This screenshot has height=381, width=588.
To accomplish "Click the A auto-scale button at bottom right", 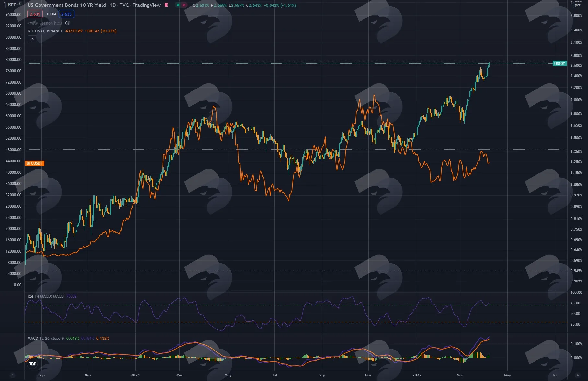I will (578, 375).
